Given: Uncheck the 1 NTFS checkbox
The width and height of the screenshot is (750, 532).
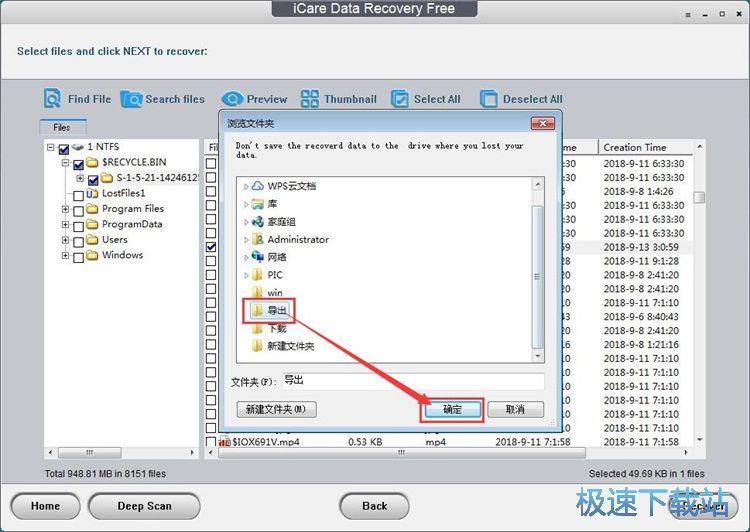Looking at the screenshot, I should pos(64,149).
